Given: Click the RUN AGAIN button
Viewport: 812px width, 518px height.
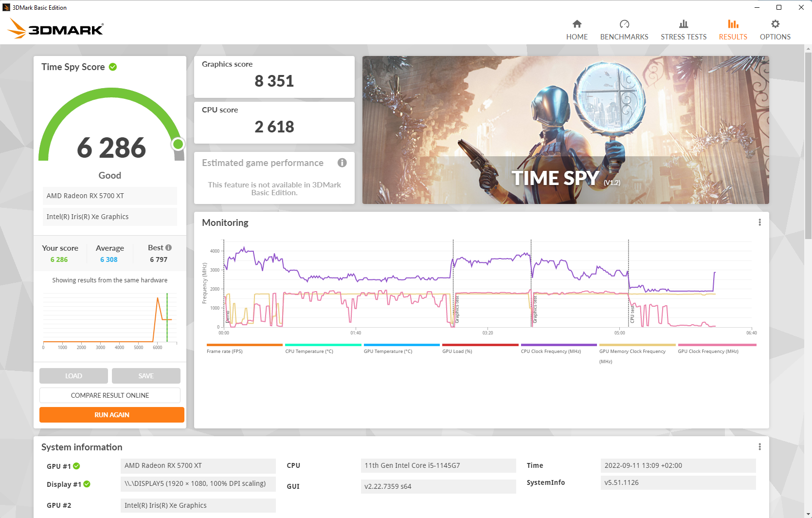Looking at the screenshot, I should pos(112,415).
